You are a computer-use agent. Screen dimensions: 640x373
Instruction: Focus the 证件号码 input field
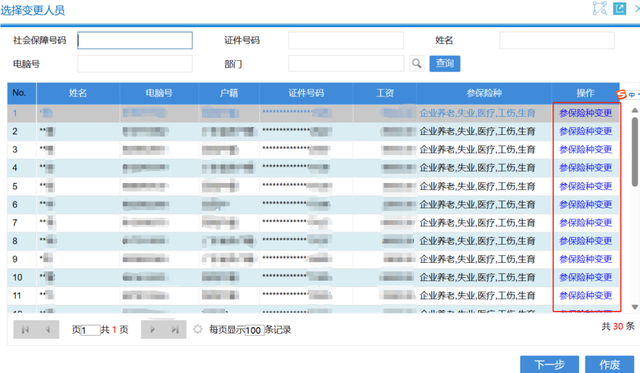click(346, 40)
